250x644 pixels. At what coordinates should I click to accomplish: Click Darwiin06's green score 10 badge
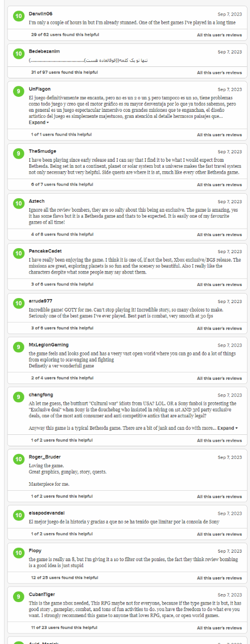pyautogui.click(x=18, y=16)
